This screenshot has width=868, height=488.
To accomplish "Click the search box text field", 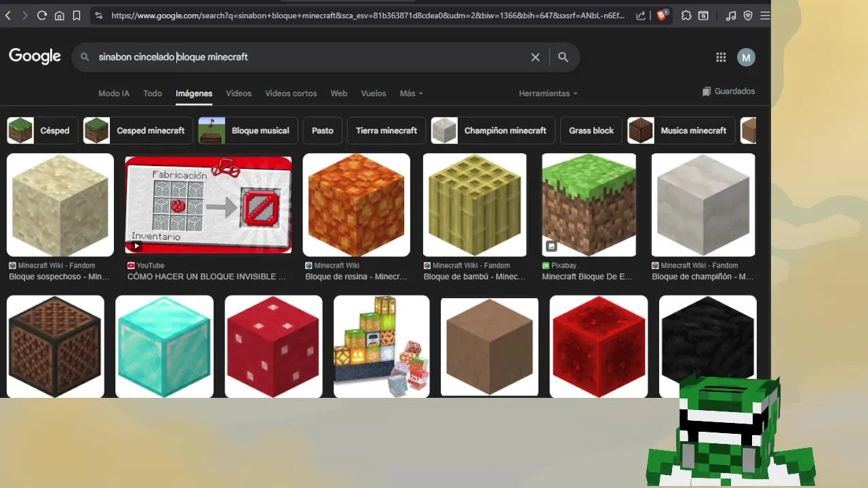I will point(309,58).
